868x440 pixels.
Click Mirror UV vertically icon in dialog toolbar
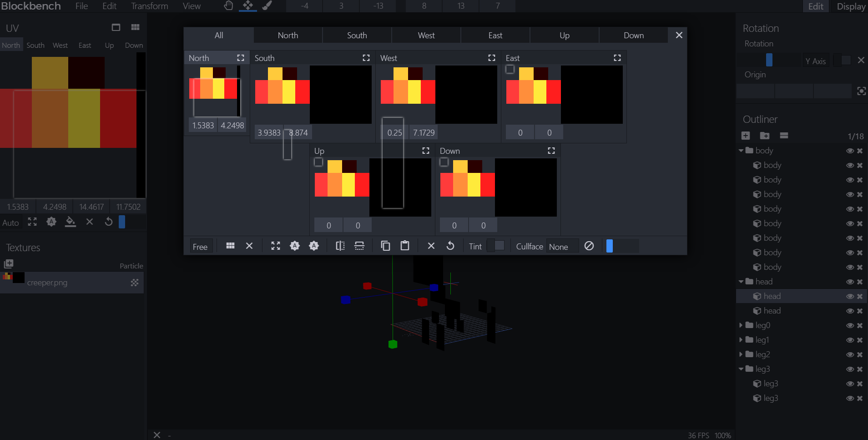359,246
